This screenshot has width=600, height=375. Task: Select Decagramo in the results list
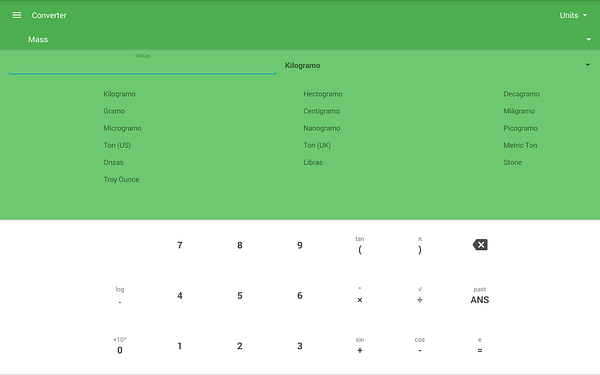[522, 94]
